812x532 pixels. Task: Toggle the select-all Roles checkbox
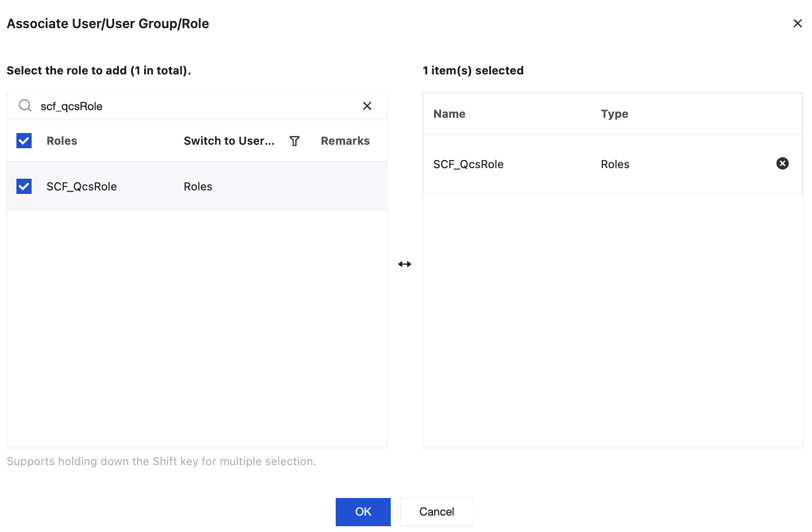[24, 141]
